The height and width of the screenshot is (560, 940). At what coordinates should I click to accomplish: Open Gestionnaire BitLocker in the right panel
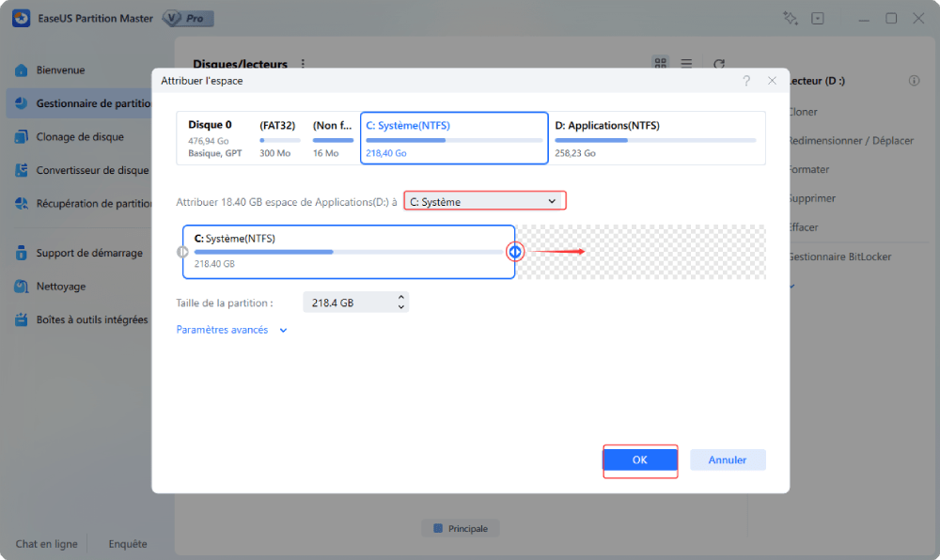click(x=839, y=257)
